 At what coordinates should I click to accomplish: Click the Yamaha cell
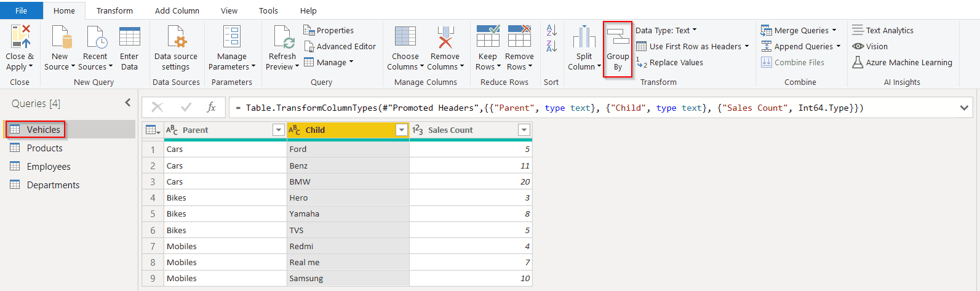tap(348, 213)
